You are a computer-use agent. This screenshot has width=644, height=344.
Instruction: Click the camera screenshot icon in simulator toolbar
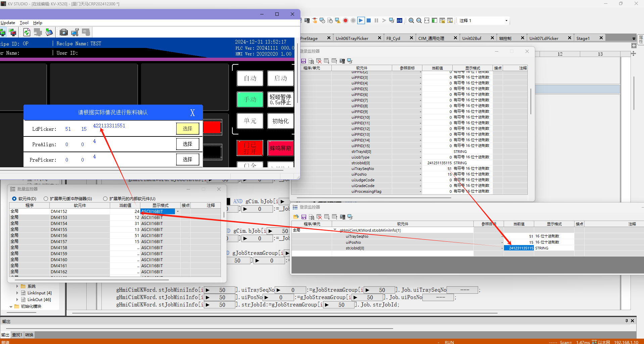[x=63, y=32]
